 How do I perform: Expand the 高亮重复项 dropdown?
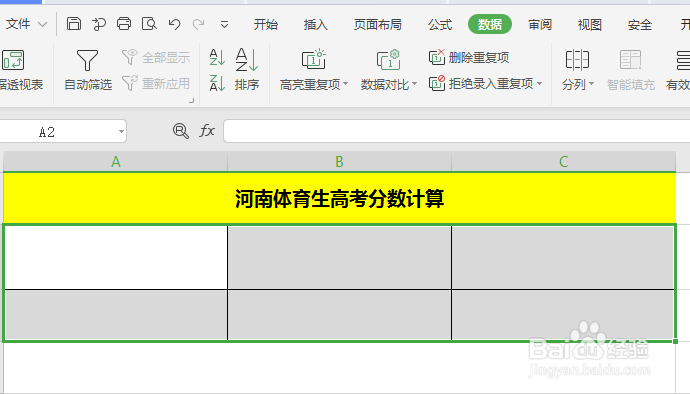pyautogui.click(x=345, y=84)
